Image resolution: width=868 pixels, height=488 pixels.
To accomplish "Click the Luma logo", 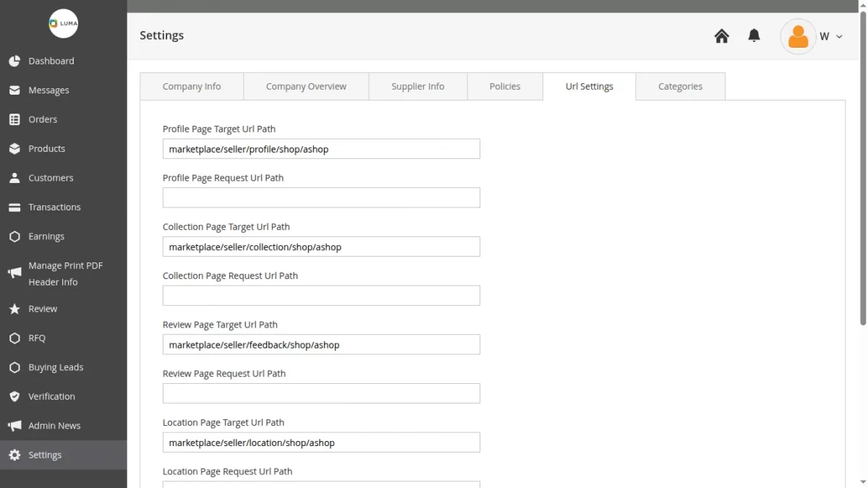I will pyautogui.click(x=64, y=24).
